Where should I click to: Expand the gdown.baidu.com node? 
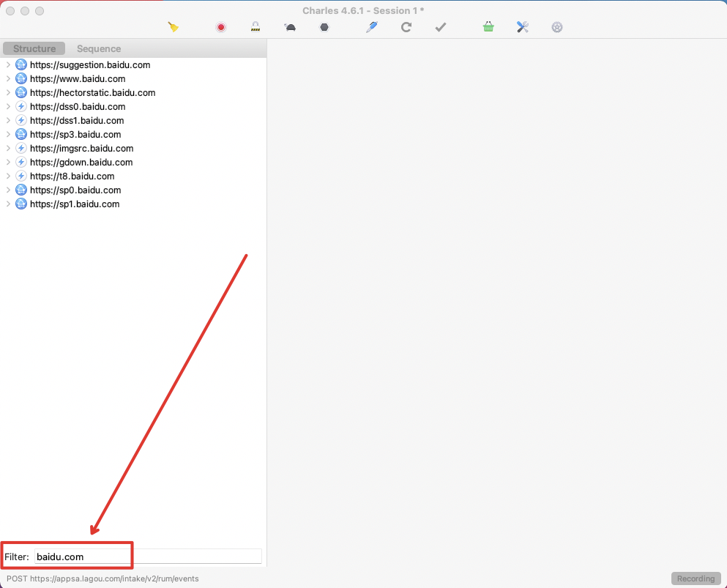pos(8,163)
